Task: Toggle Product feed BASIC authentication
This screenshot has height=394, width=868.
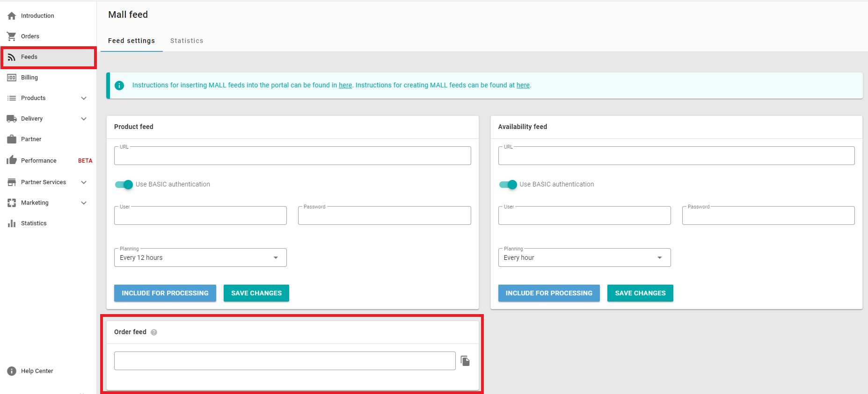Action: (124, 185)
